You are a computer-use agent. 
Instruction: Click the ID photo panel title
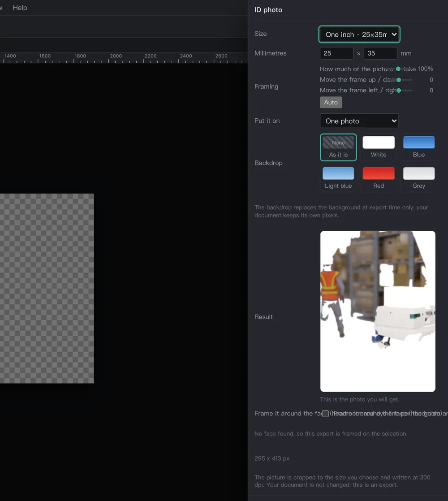coord(268,10)
